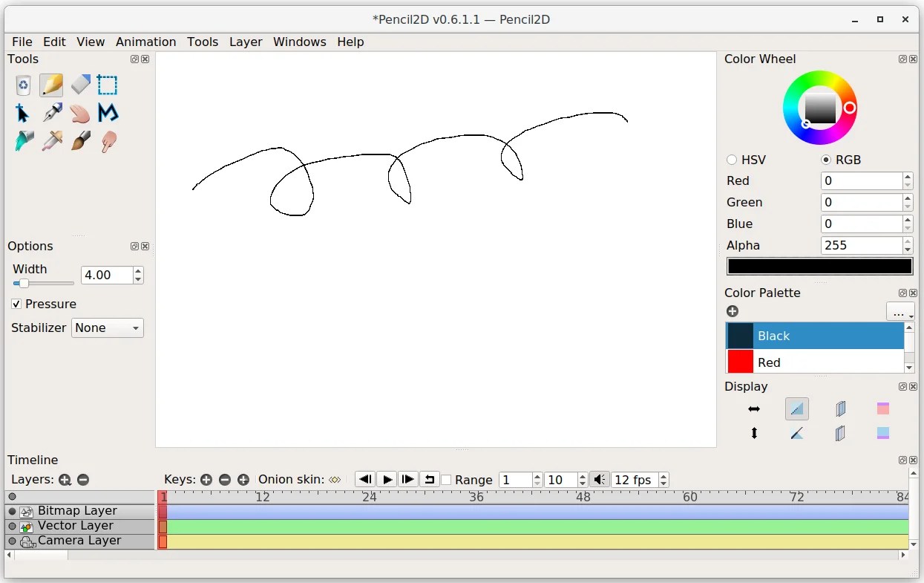This screenshot has height=583, width=924.
Task: Add a new layer using Layers plus button
Action: pos(65,480)
